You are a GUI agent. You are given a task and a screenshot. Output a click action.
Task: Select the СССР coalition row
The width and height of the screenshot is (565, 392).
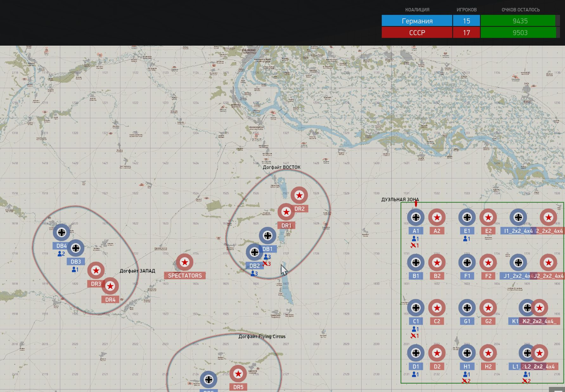pos(471,33)
